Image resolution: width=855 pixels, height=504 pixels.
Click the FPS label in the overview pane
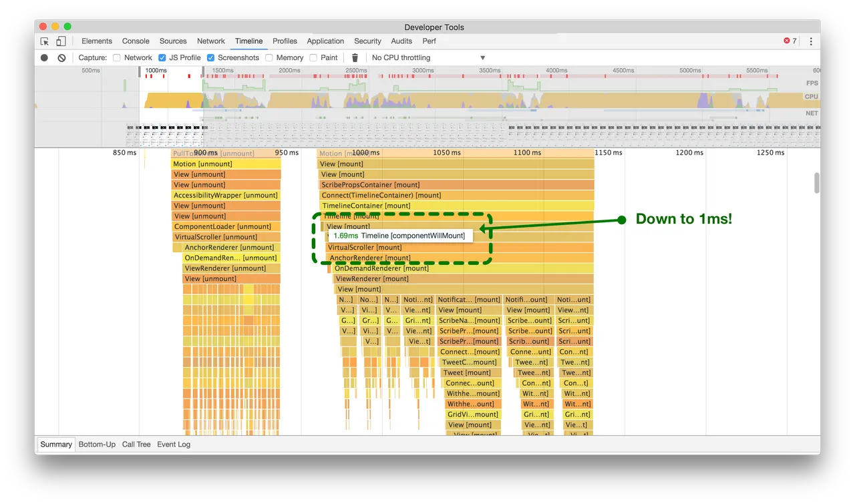(x=812, y=83)
